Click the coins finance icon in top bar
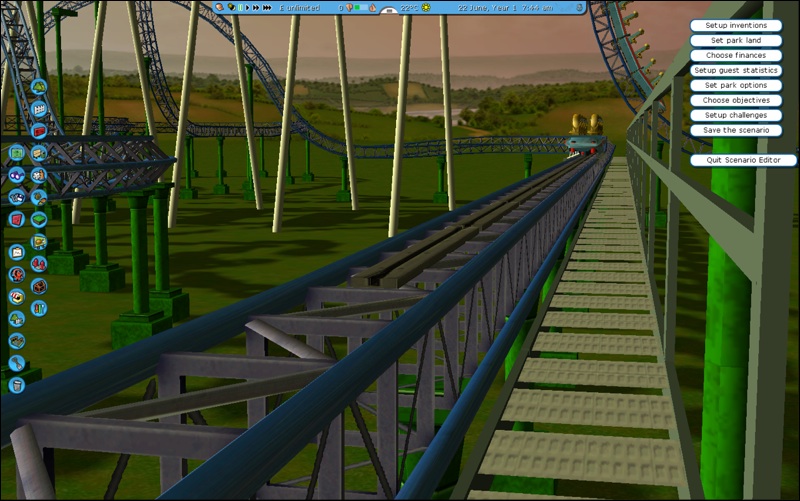This screenshot has height=501, width=800. pos(232,7)
